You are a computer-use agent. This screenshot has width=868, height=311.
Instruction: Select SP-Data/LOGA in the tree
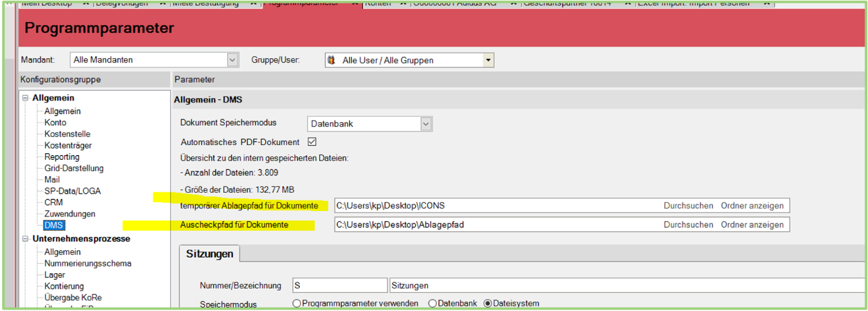tap(72, 192)
